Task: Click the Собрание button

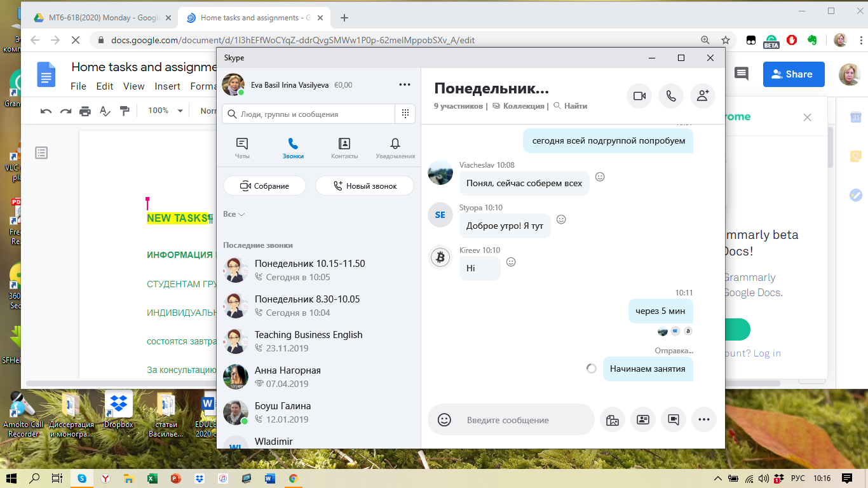Action: 264,186
